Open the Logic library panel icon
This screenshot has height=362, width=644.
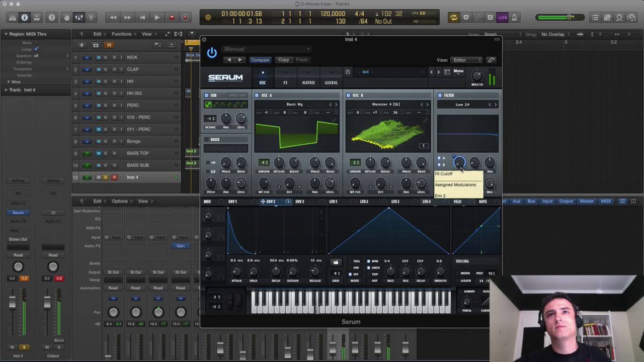click(x=12, y=18)
